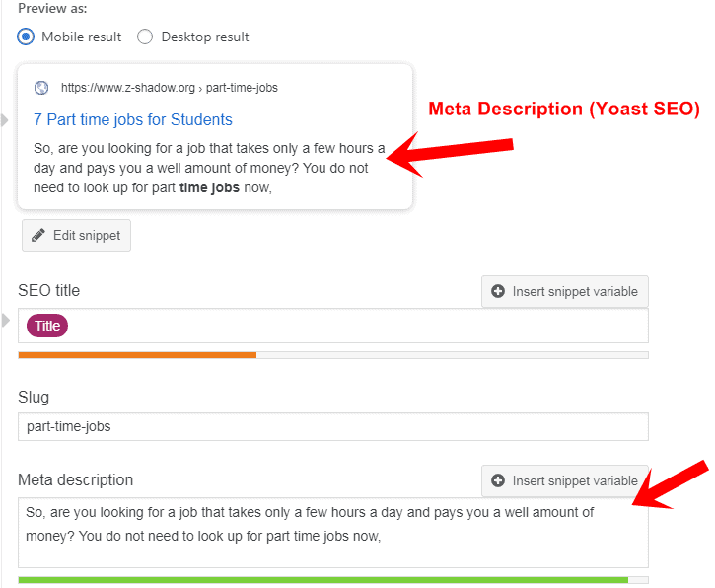The image size is (715, 588).
Task: Click the Edit snippet pencil button
Action: click(x=76, y=236)
